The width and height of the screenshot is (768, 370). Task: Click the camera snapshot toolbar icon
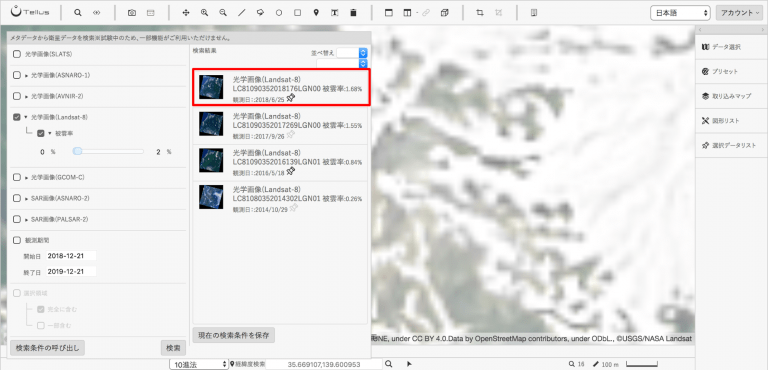point(132,13)
